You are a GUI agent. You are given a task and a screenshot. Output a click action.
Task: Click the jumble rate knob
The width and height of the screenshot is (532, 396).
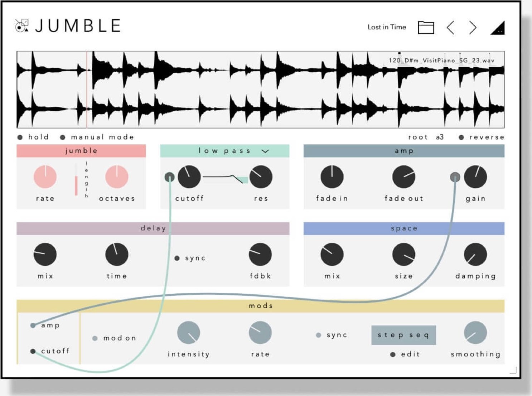point(45,177)
